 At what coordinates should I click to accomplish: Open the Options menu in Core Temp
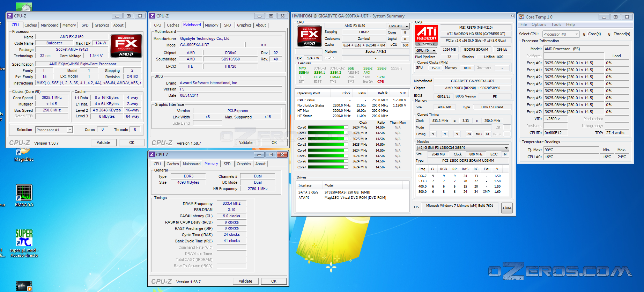point(539,24)
